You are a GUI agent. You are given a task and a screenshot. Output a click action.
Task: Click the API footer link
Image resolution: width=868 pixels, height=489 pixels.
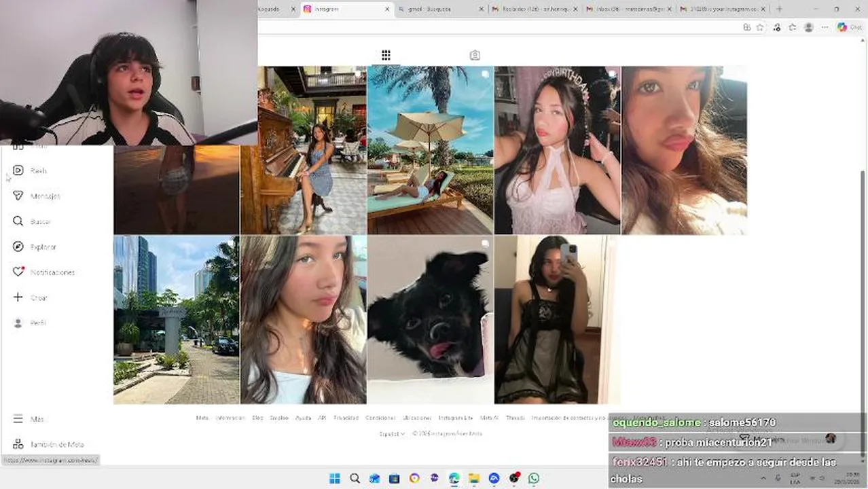click(322, 418)
